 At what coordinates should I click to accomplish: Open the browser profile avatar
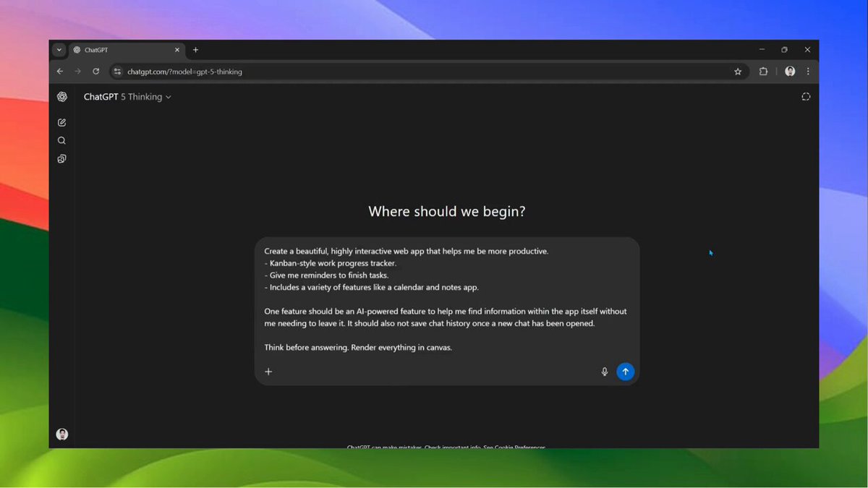point(790,72)
